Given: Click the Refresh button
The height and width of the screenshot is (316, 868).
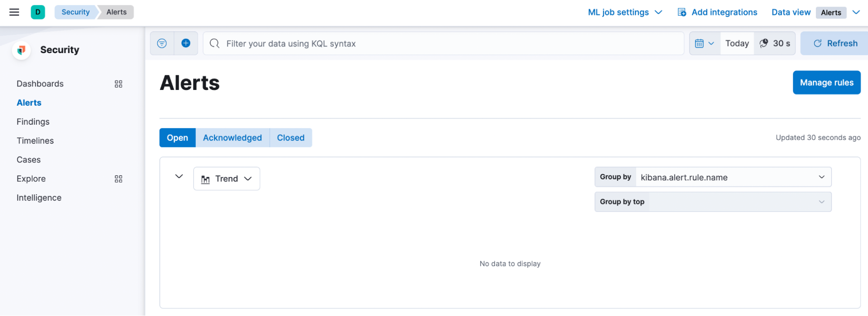Looking at the screenshot, I should [x=835, y=43].
